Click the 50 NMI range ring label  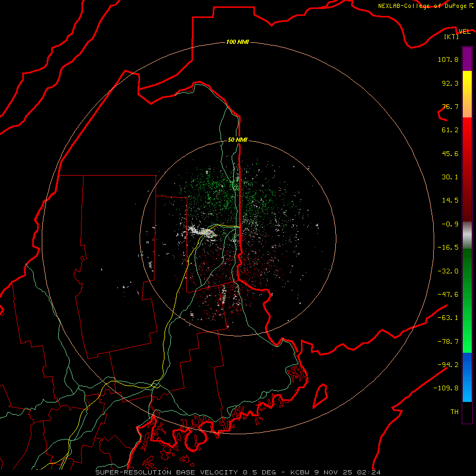pyautogui.click(x=237, y=140)
